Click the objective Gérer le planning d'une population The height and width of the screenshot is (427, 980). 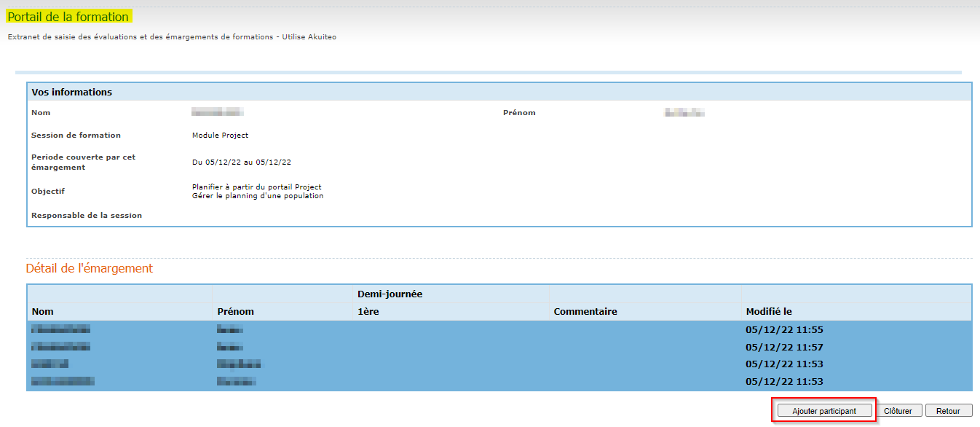pyautogui.click(x=258, y=196)
